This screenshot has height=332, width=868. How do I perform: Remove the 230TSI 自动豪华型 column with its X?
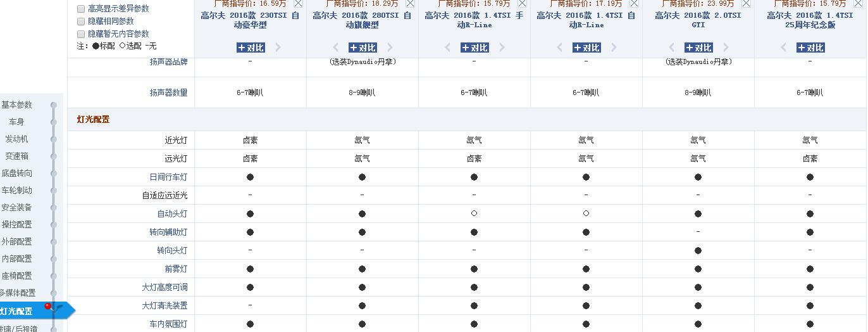(298, 3)
